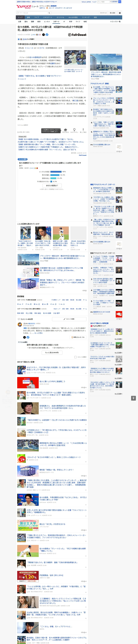Viewport: 138px width, 644px height.
Task: Switch to the エキスパート tab
Action: pos(48,17)
